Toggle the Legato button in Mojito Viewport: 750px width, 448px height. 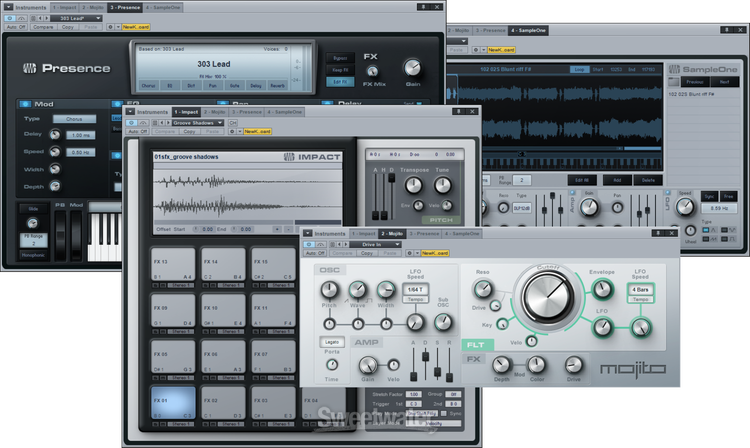click(332, 343)
